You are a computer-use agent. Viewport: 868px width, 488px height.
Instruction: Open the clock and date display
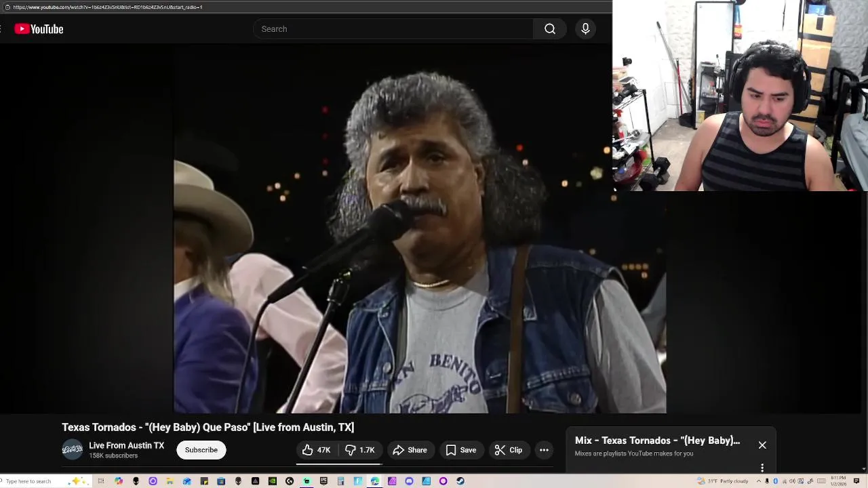coord(838,481)
